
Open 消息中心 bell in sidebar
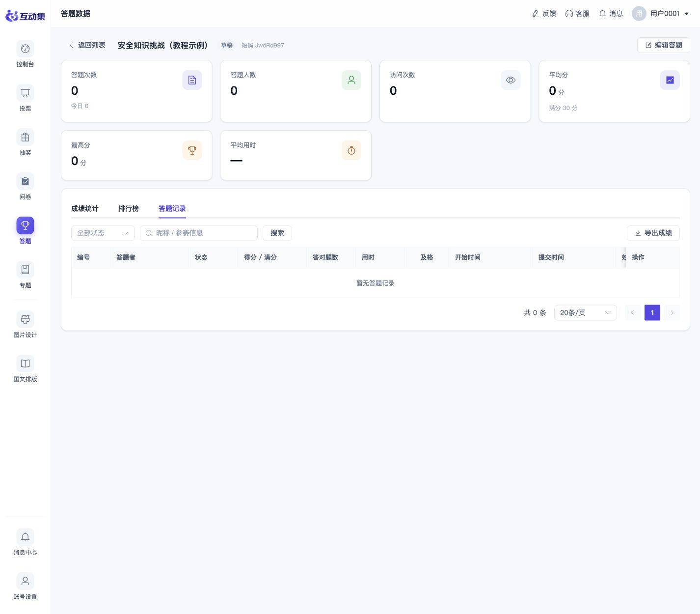pyautogui.click(x=25, y=537)
